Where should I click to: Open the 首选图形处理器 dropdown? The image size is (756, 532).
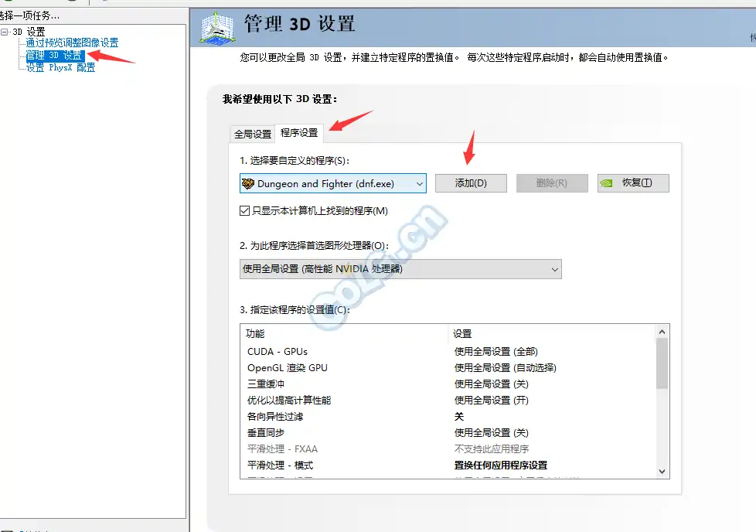click(x=400, y=269)
